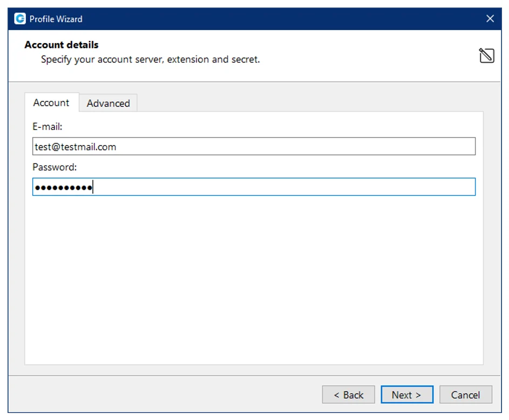The height and width of the screenshot is (420, 509).
Task: Close the Profile Wizard dialog
Action: pyautogui.click(x=490, y=19)
